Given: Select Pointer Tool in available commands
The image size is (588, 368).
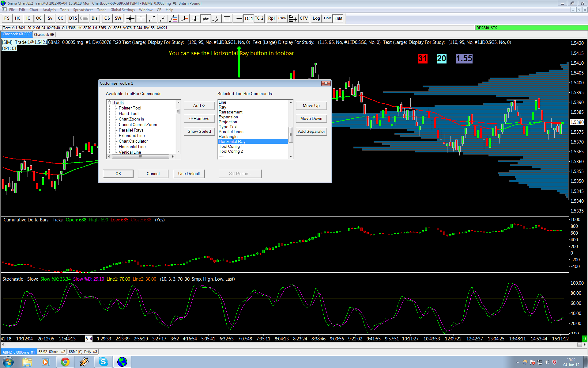Looking at the screenshot, I should pos(130,108).
